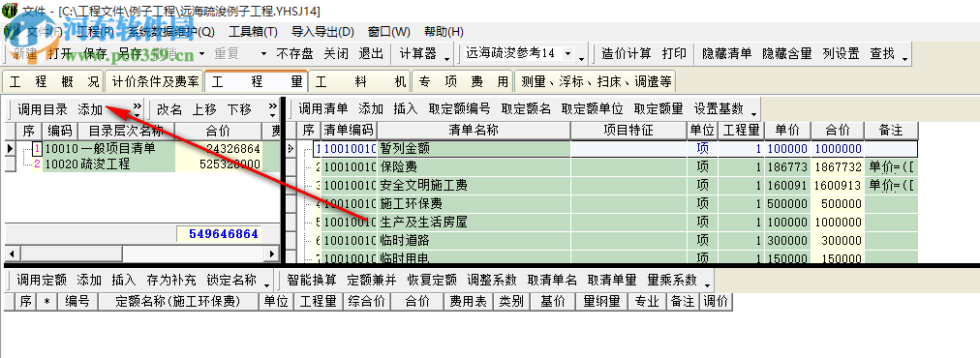Viewport: 980px width, 358px height.
Task: Click 取定额名
Action: tap(526, 108)
